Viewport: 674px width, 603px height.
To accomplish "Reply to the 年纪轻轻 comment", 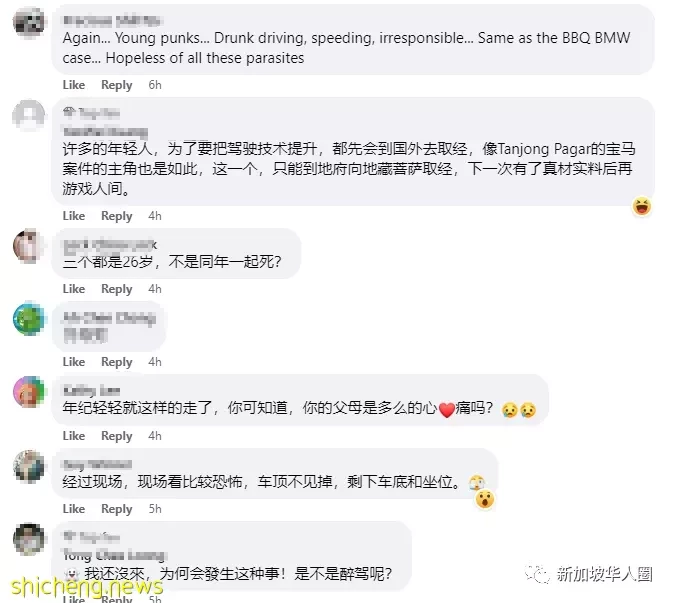I will point(116,436).
